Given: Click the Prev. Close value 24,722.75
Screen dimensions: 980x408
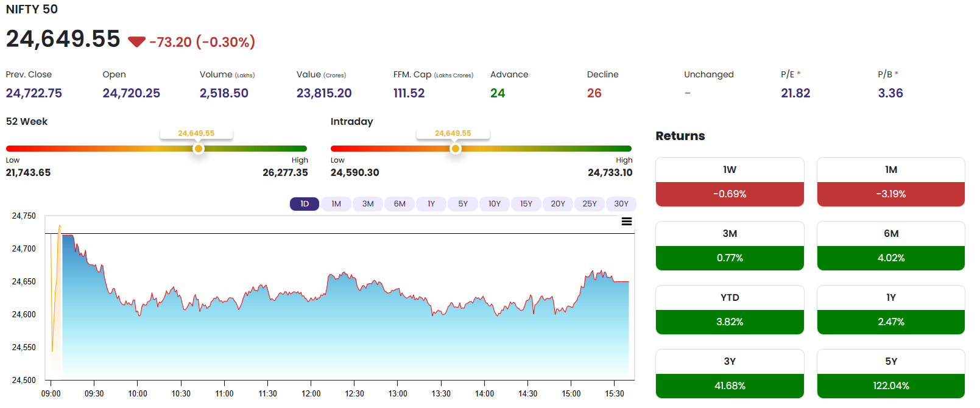Looking at the screenshot, I should 34,93.
